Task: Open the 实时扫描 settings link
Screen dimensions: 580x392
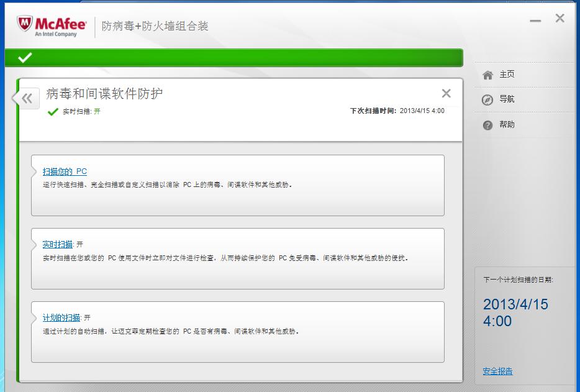Action: [x=58, y=244]
